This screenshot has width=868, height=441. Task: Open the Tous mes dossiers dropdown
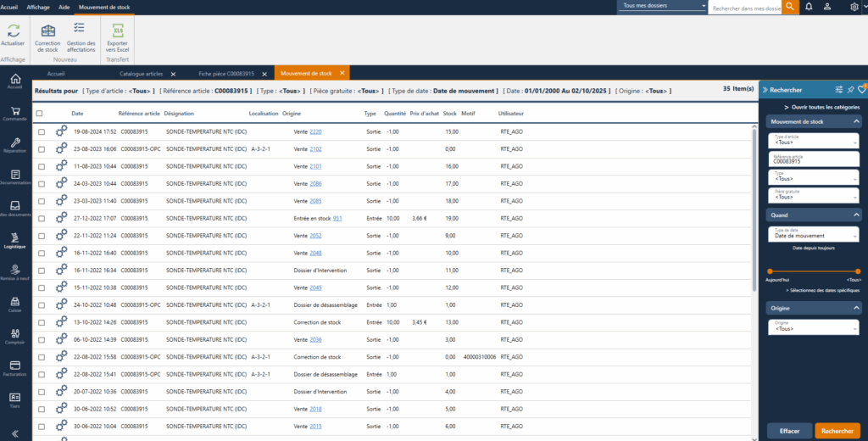(663, 6)
